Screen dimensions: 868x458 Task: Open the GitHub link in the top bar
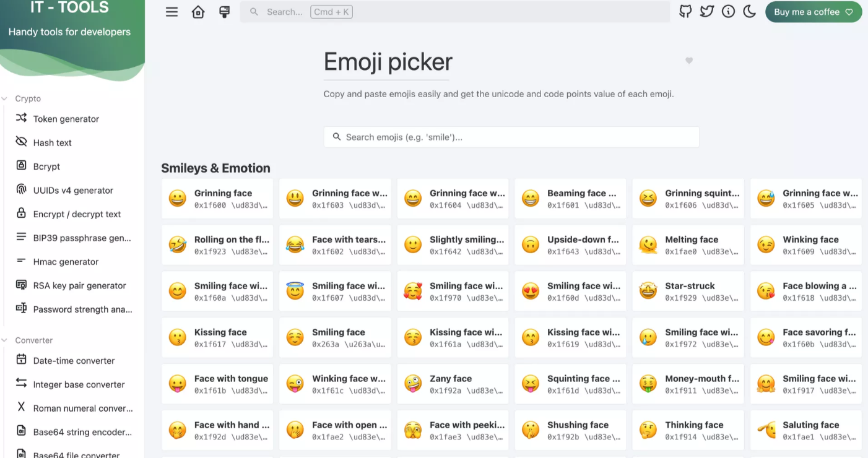click(x=685, y=11)
